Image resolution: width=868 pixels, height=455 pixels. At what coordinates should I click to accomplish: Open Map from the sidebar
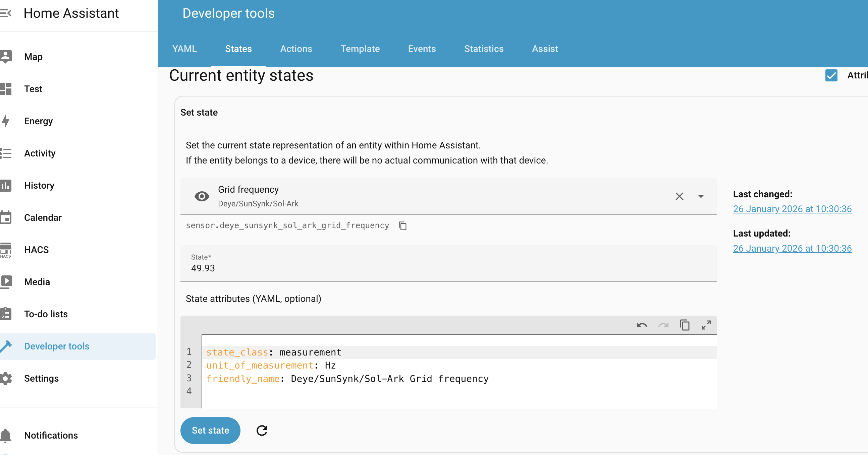33,57
